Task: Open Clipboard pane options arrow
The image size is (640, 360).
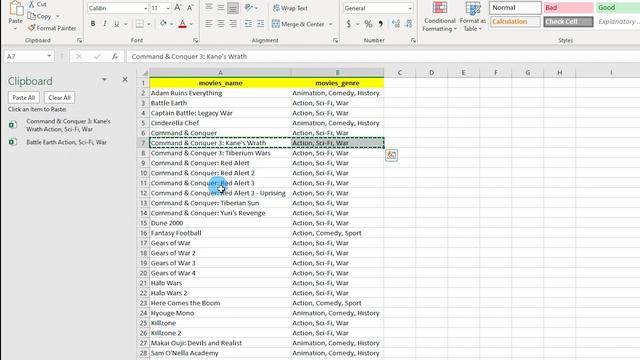Action: [x=104, y=80]
